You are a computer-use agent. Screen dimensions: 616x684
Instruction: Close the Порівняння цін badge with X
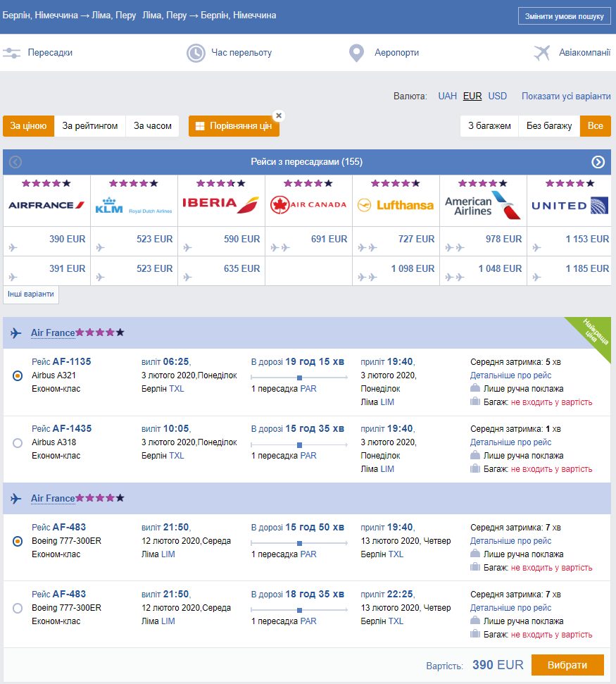[x=278, y=116]
